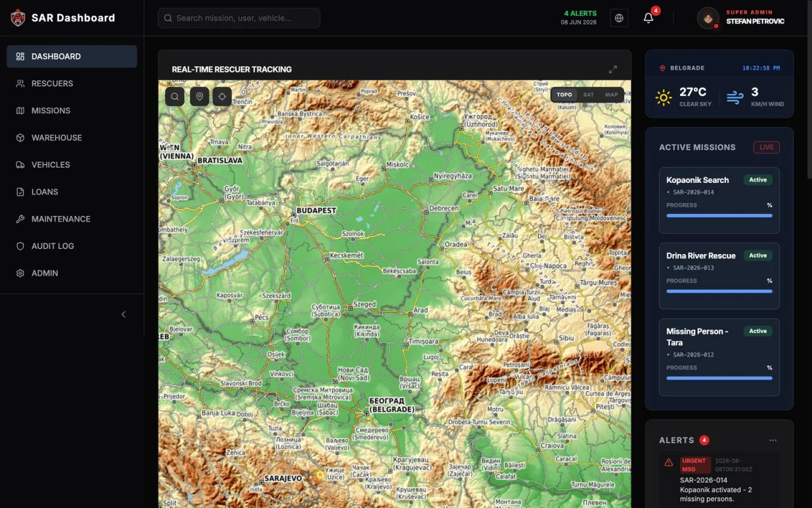This screenshot has height=508, width=812.
Task: Click Active badge on Drina River Rescue
Action: (x=758, y=255)
